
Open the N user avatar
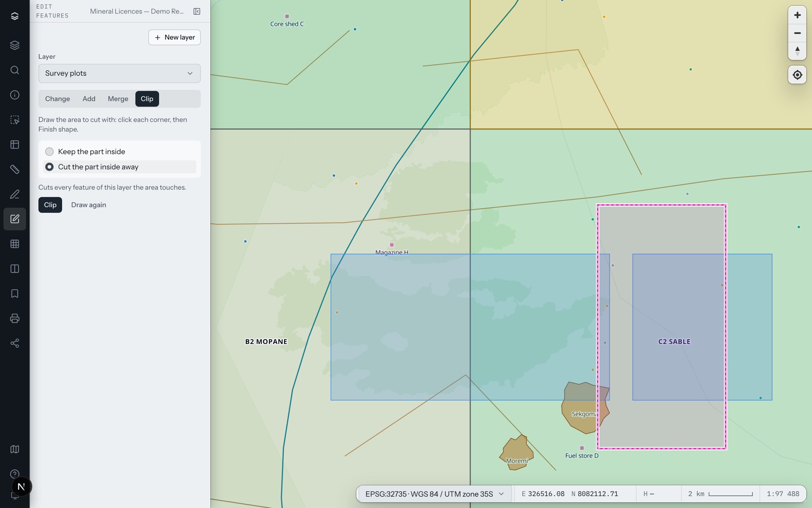point(21,487)
